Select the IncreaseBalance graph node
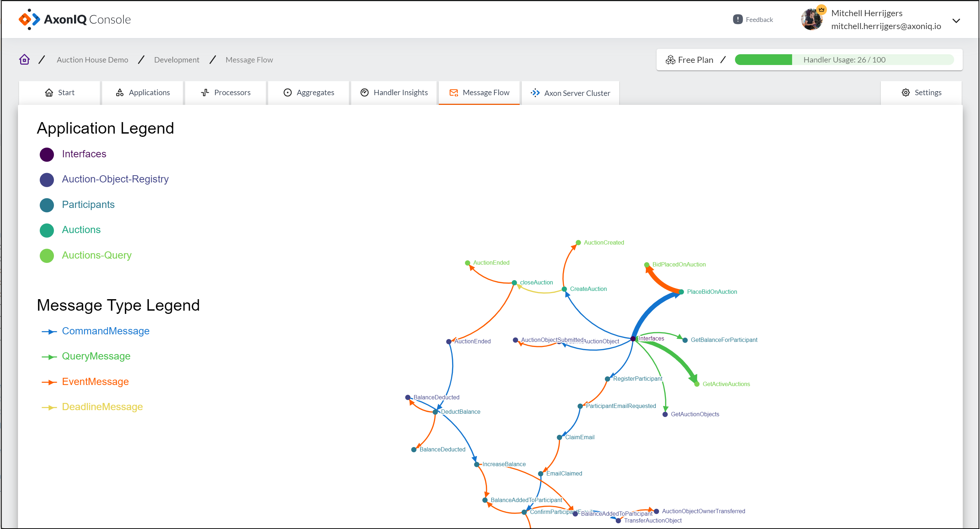 (x=476, y=464)
